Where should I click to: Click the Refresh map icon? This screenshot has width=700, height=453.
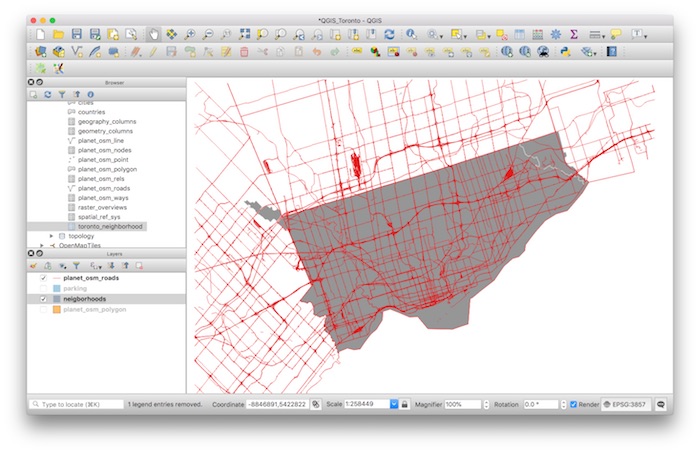[x=389, y=34]
